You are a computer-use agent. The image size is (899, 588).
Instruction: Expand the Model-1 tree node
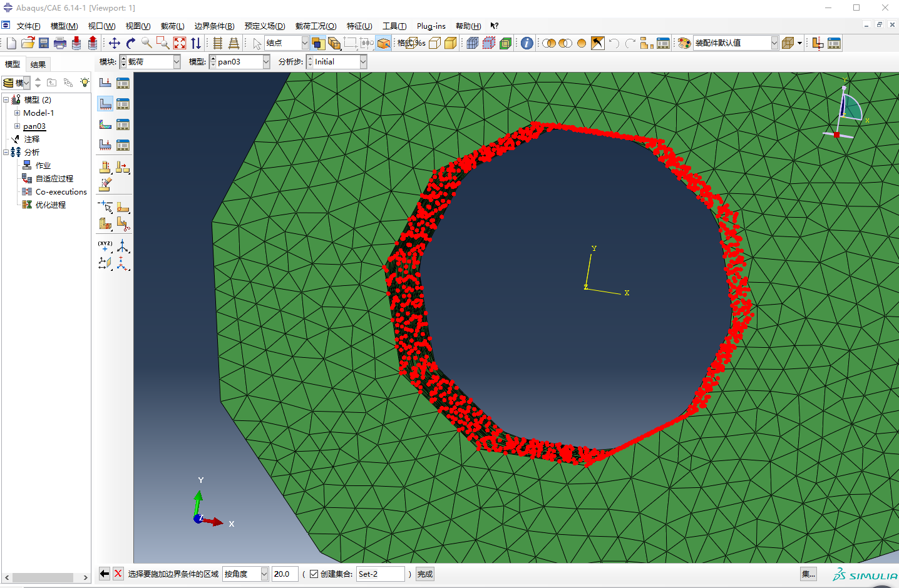click(x=17, y=113)
